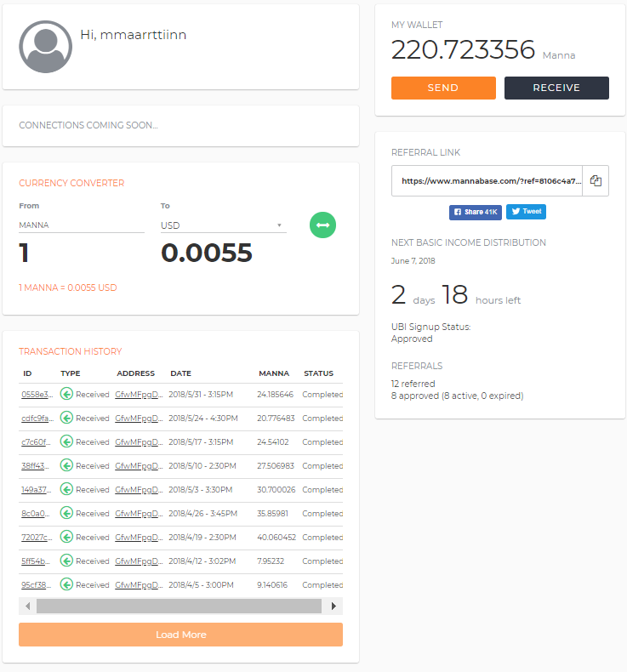Click the Tweet button

coord(527,211)
